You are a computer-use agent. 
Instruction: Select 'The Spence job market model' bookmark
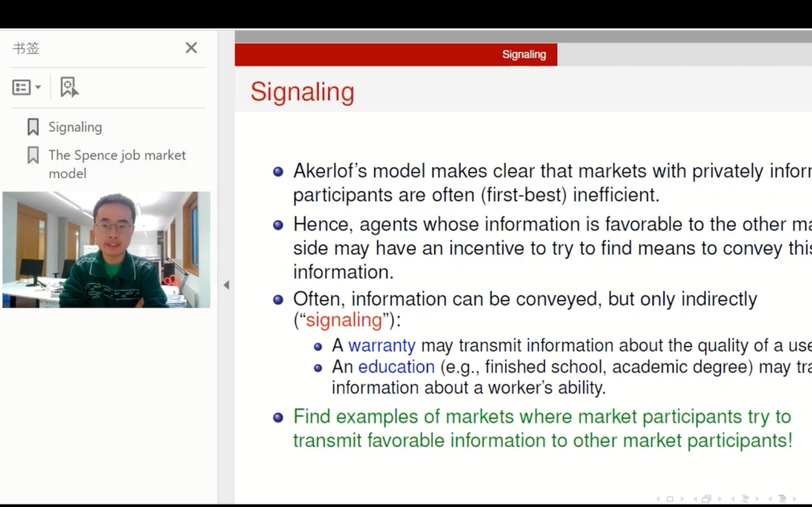point(118,164)
